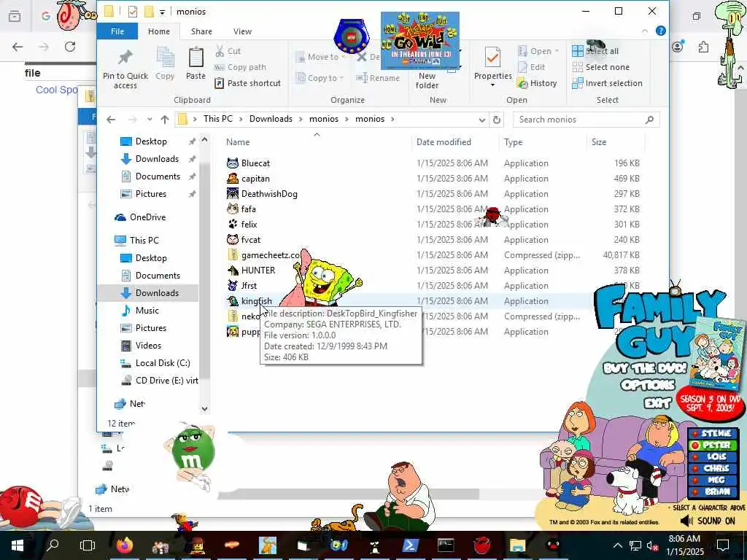Select MEG in Family Guy character list
The image size is (747, 560).
[712, 480]
